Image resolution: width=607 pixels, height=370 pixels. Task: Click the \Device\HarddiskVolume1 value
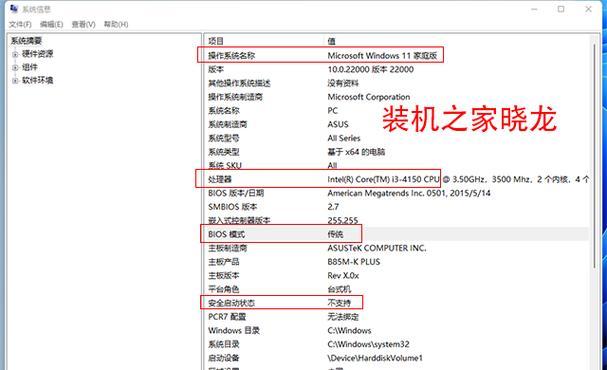point(375,358)
